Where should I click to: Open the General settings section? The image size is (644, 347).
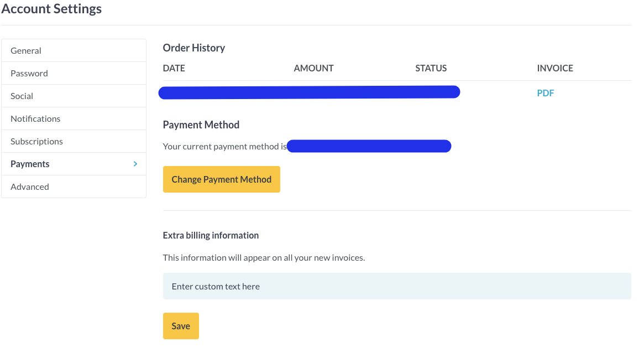26,50
